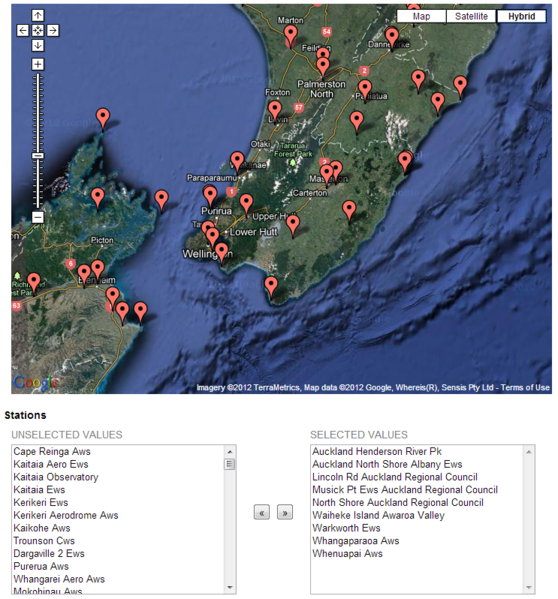Add stations with the » button

click(285, 512)
